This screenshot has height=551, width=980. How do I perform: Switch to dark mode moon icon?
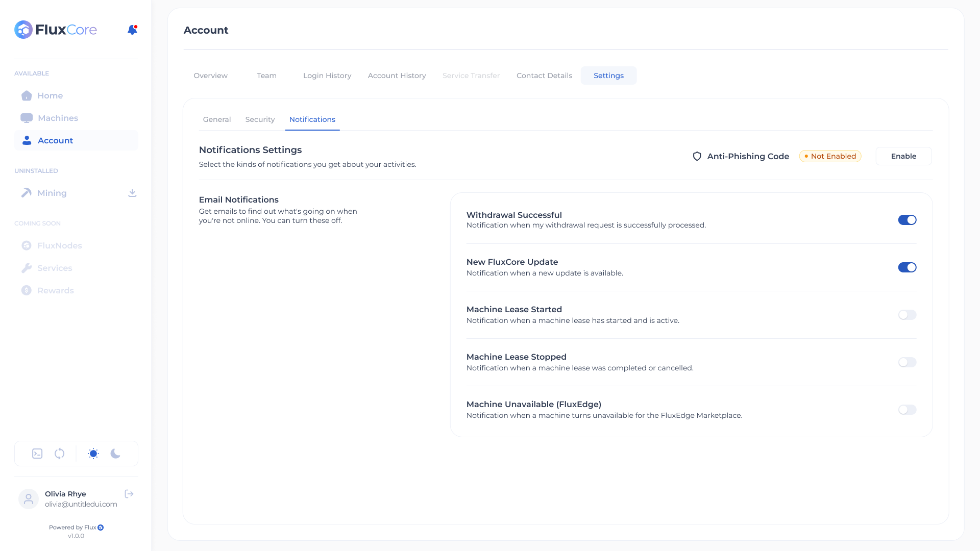point(115,454)
